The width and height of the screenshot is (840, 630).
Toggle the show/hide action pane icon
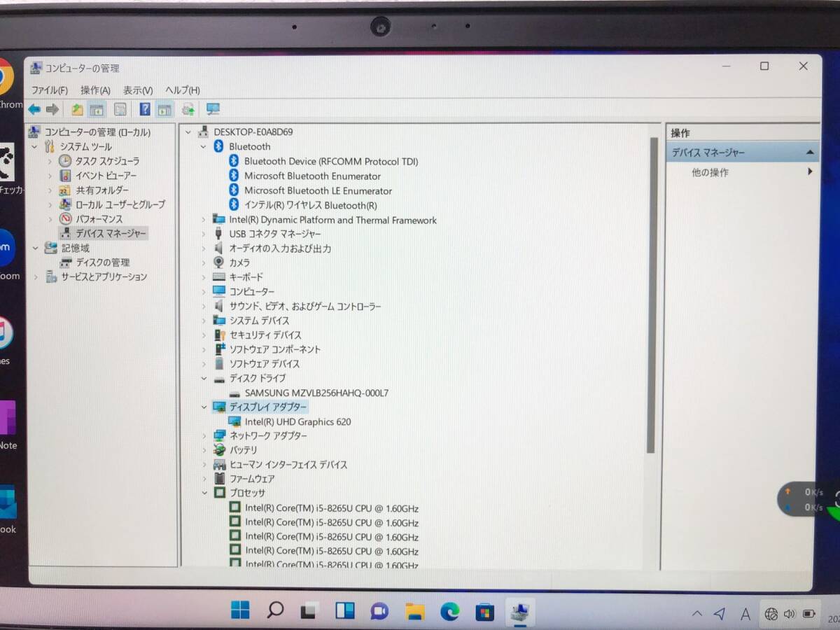(164, 109)
